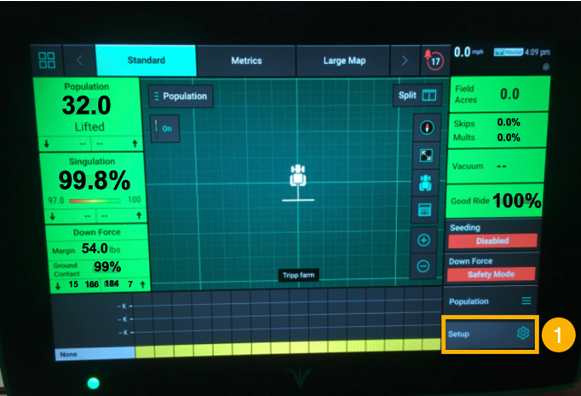
Task: Select the None row bar label
Action: click(x=95, y=354)
